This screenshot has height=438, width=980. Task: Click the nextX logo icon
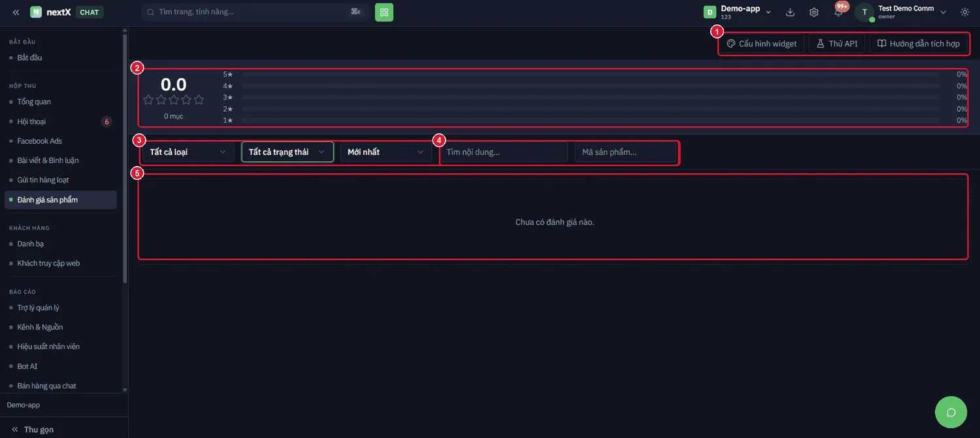36,12
